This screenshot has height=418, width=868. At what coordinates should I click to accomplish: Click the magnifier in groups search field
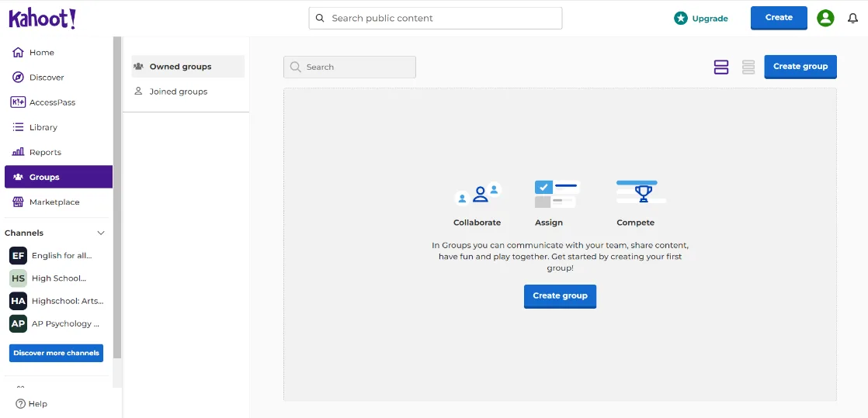pos(296,67)
